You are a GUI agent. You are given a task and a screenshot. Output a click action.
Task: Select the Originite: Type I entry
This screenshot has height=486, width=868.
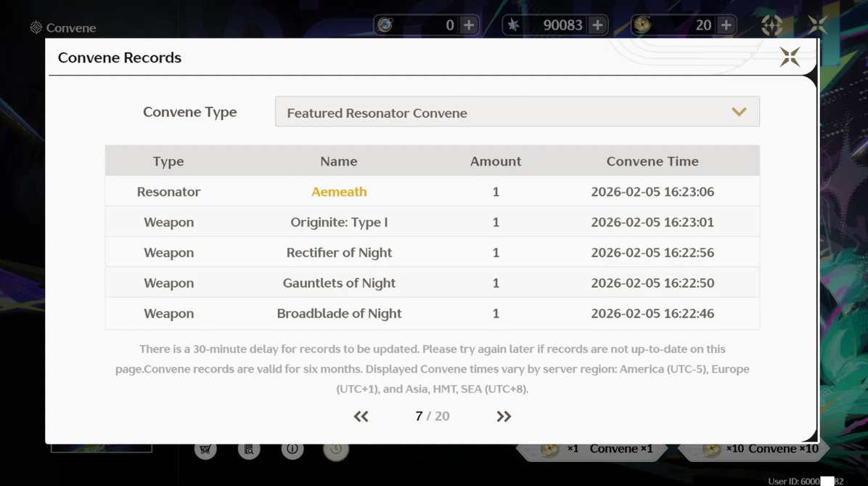[x=339, y=222]
